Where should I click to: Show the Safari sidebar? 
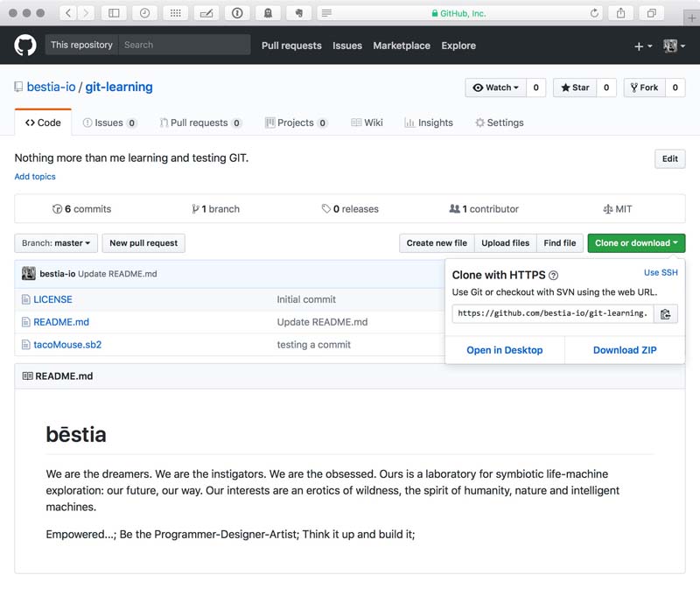coord(114,13)
